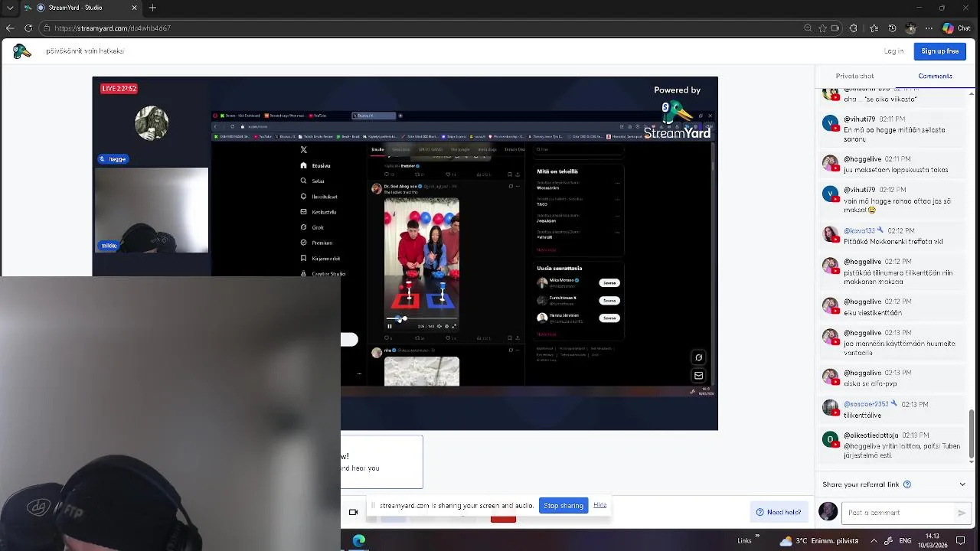
Task: Open the browser profile avatar
Action: click(910, 28)
